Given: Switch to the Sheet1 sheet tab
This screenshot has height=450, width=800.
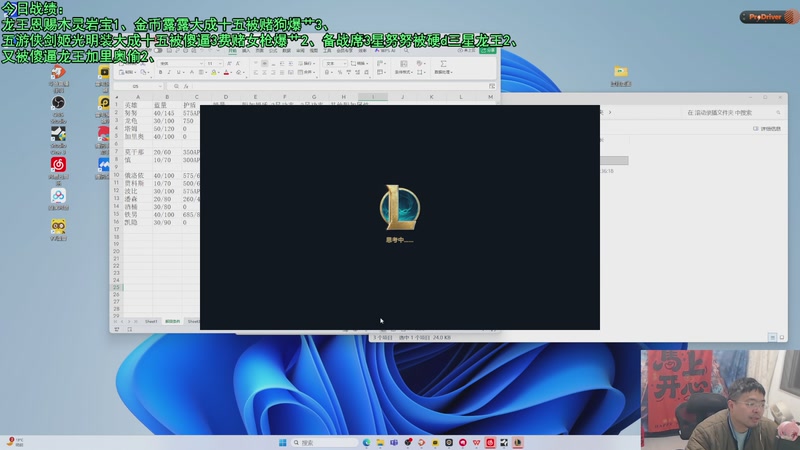Looking at the screenshot, I should tap(151, 321).
